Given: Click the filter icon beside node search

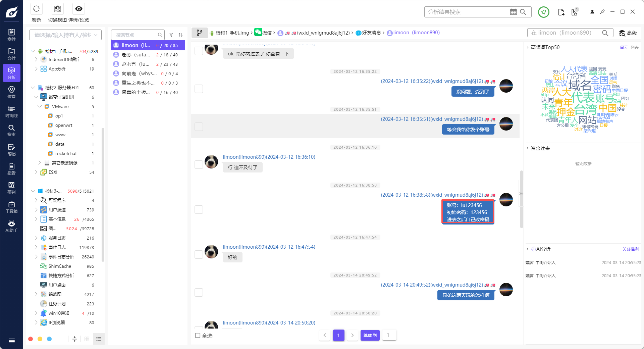Looking at the screenshot, I should coord(171,35).
